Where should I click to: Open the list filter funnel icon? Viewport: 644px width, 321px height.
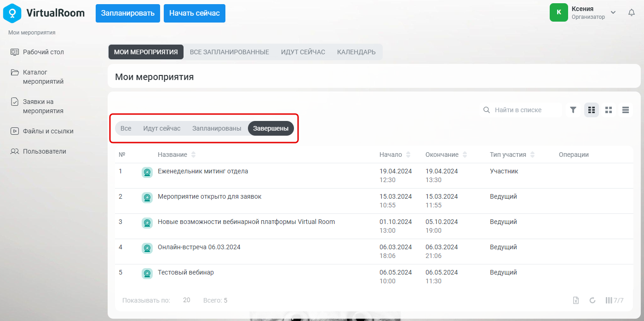(573, 110)
